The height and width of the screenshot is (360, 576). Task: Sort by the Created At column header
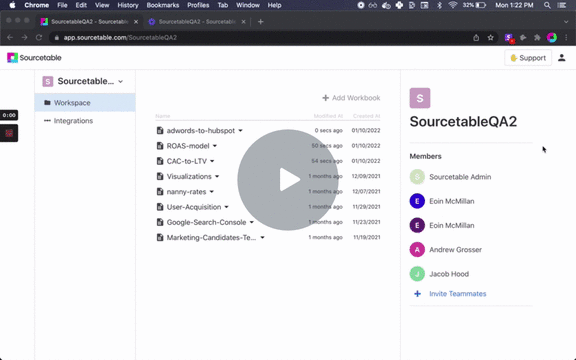click(366, 116)
